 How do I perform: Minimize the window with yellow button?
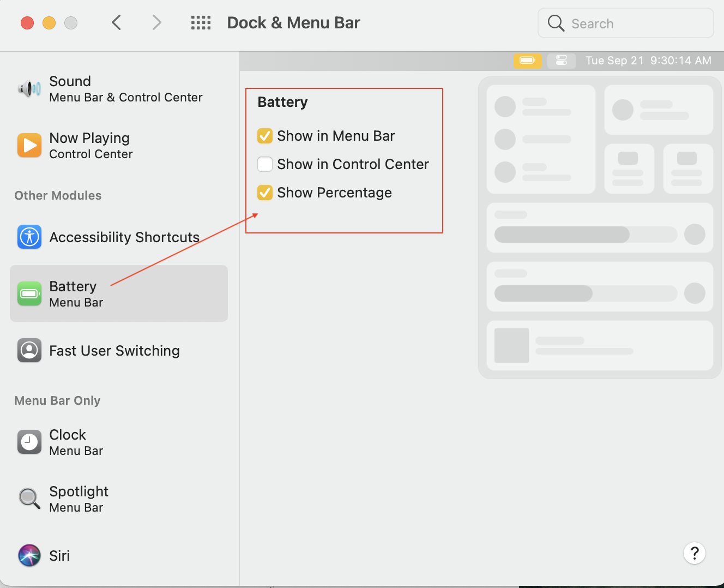[x=49, y=23]
